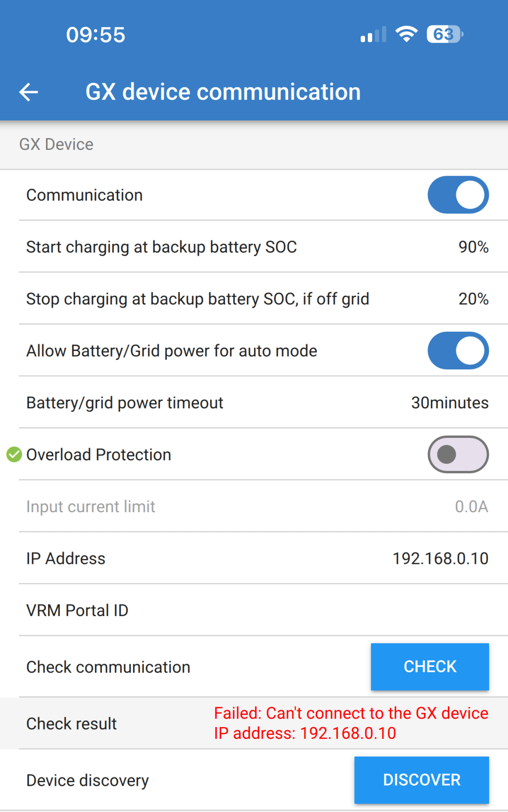Viewport: 508px width, 812px height.
Task: Tap the green checkmark beside Overload Protection
Action: pos(14,454)
